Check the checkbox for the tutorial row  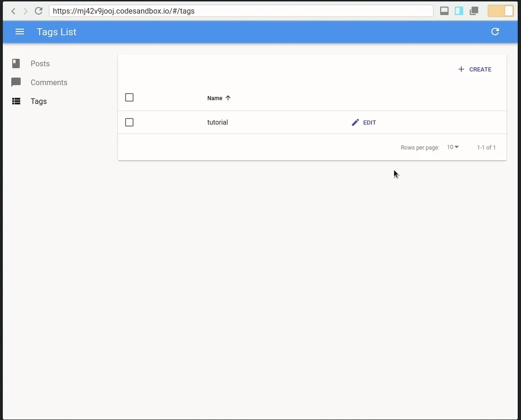(x=129, y=122)
